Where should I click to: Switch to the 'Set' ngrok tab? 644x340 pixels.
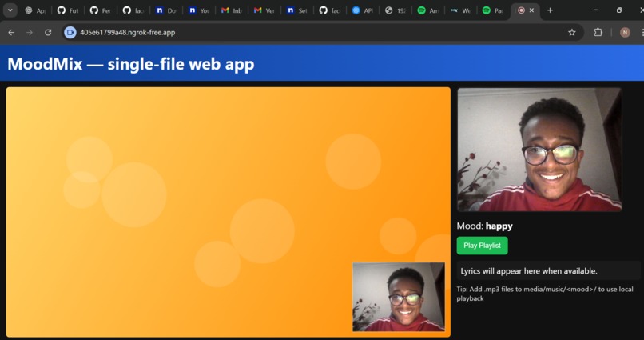pyautogui.click(x=297, y=10)
